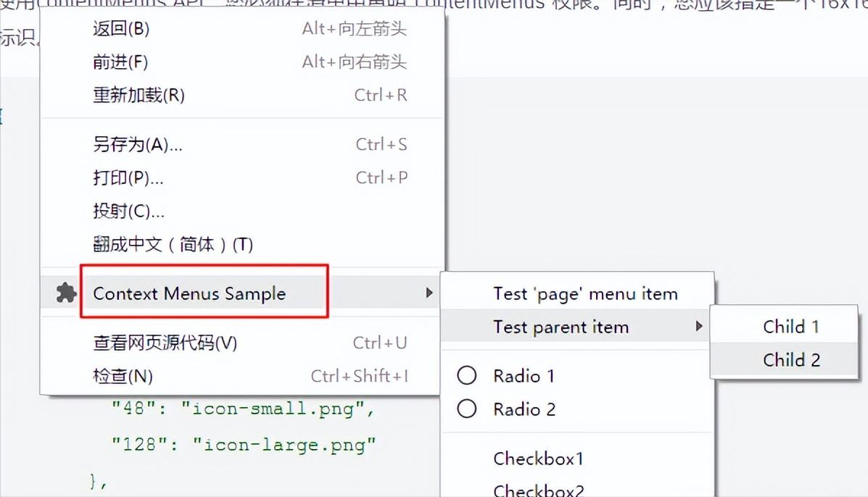Click the Ctrl+Shift+I shortcut text
Screen dimensions: 868x497
click(359, 376)
